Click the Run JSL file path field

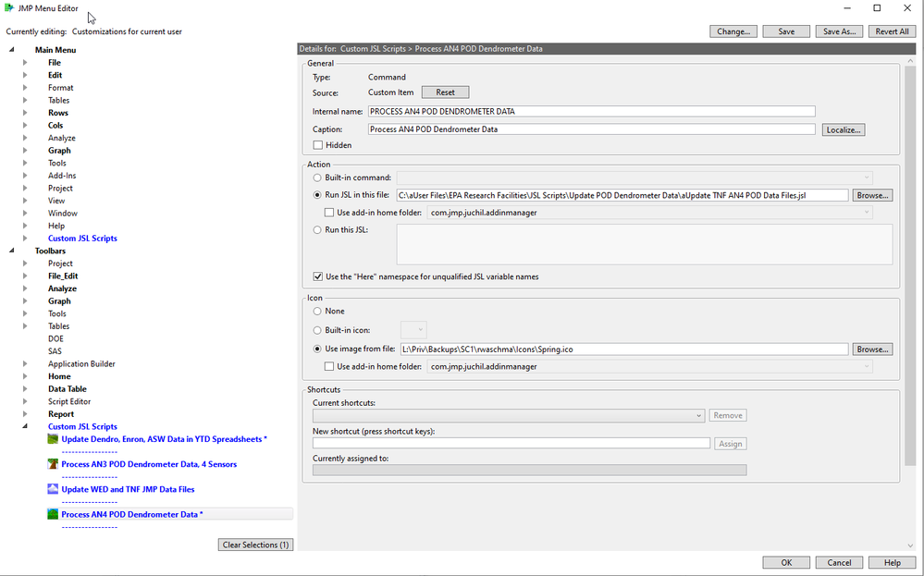(x=622, y=195)
